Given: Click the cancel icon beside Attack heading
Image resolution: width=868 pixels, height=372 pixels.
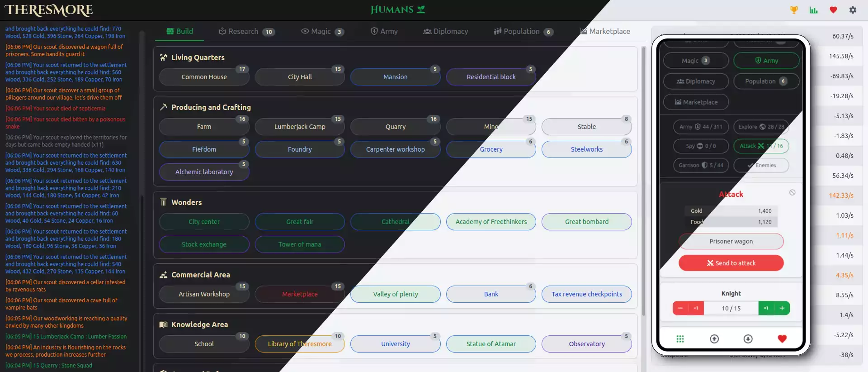Looking at the screenshot, I should (793, 193).
